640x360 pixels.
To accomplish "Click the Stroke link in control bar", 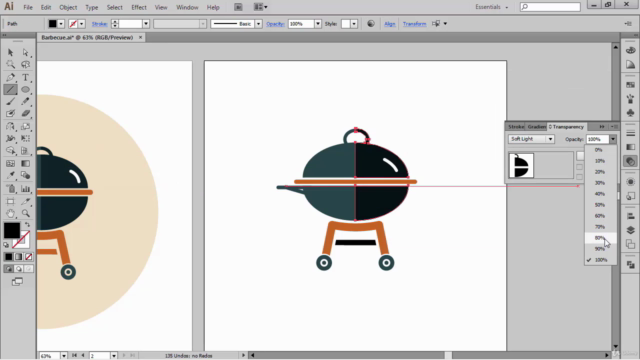I will pyautogui.click(x=100, y=24).
